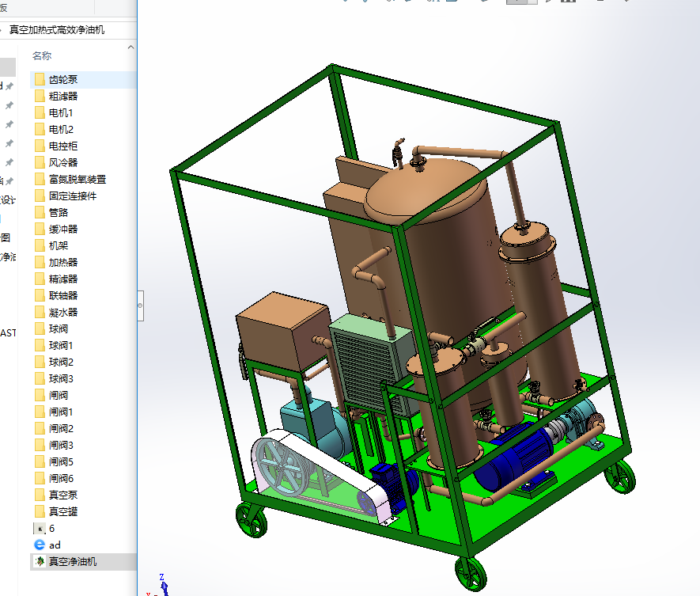This screenshot has width=700, height=596.
Task: Select the 球阀3 folder icon
Action: pos(40,379)
